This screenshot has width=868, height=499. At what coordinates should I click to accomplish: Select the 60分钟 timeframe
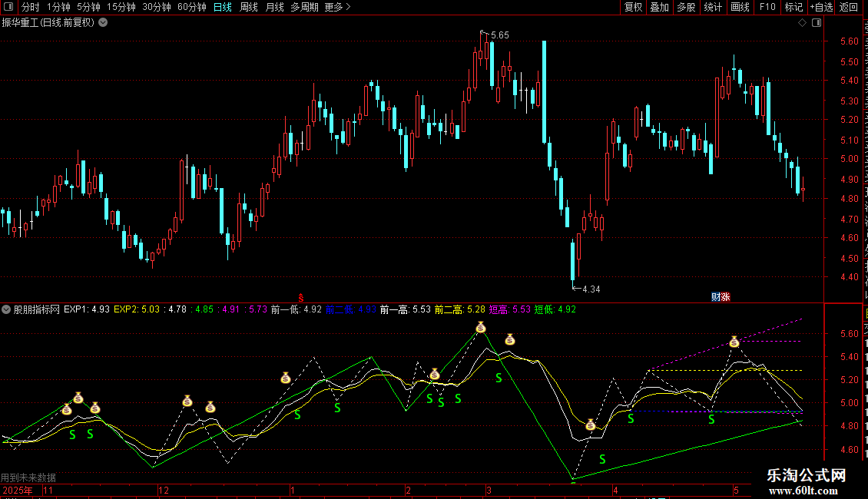(x=192, y=7)
